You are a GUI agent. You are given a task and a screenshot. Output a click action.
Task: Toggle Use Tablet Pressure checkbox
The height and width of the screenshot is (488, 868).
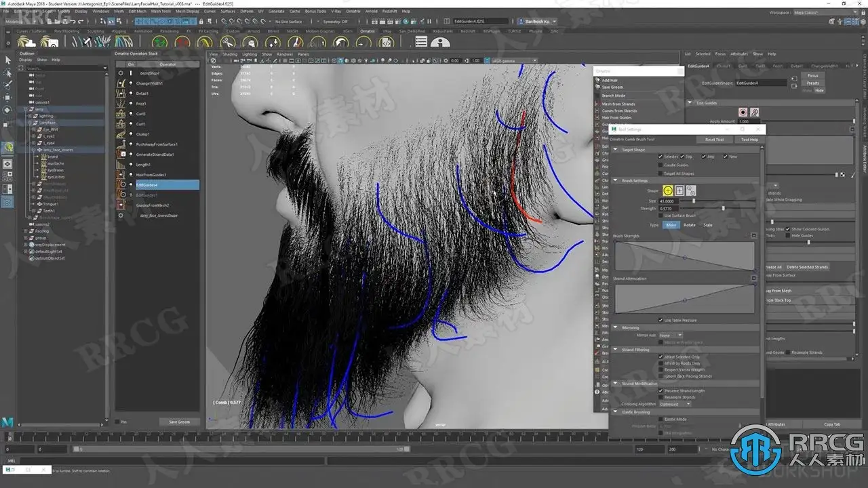(x=660, y=320)
